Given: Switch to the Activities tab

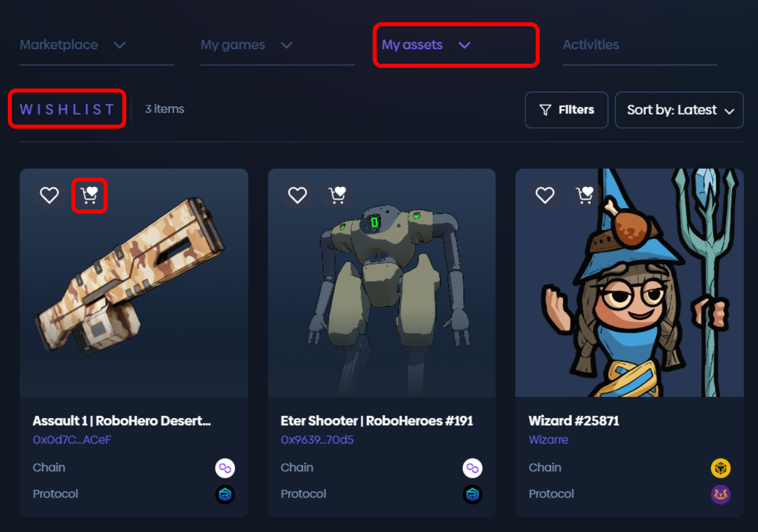Looking at the screenshot, I should [x=591, y=45].
